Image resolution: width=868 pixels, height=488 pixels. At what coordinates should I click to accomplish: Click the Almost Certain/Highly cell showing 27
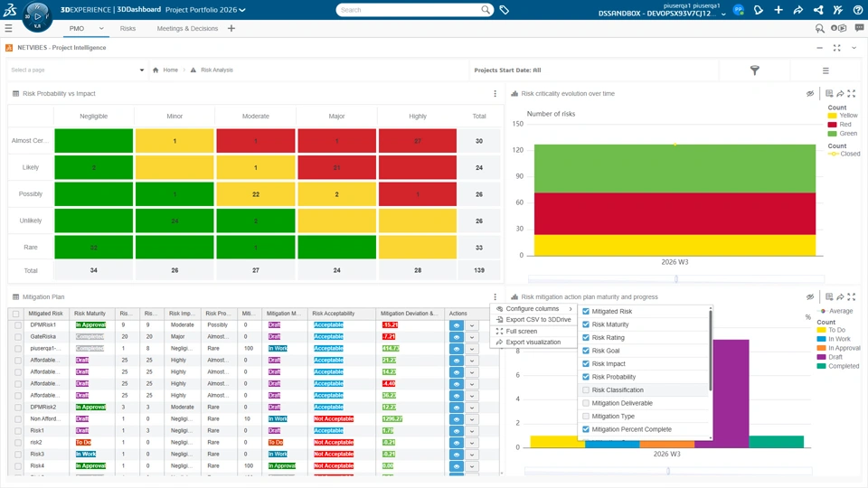418,141
